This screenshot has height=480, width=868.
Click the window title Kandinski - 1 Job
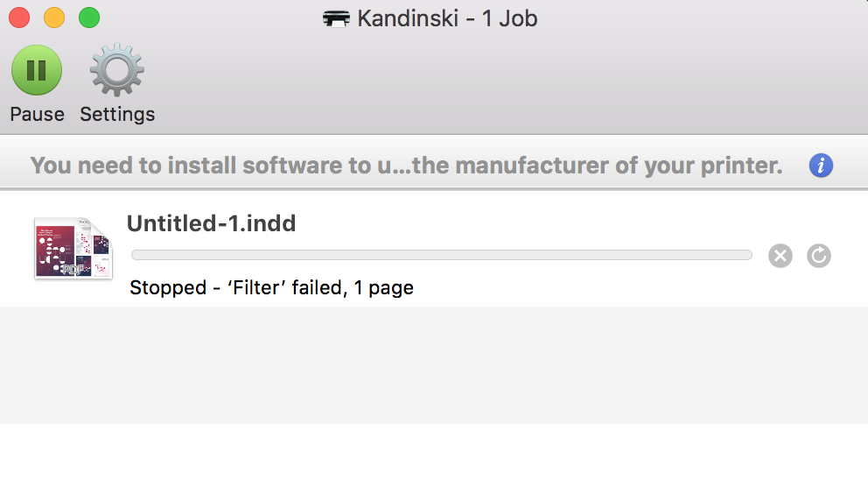[x=447, y=19]
